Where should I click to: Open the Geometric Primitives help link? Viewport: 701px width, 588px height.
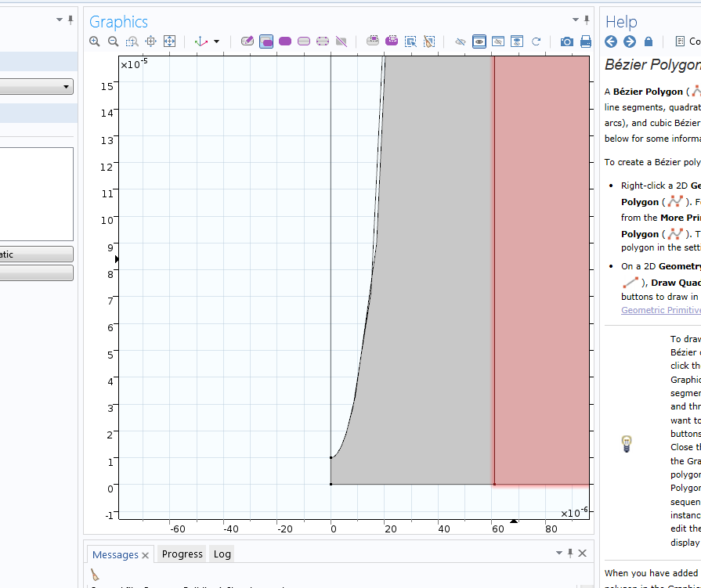[660, 310]
